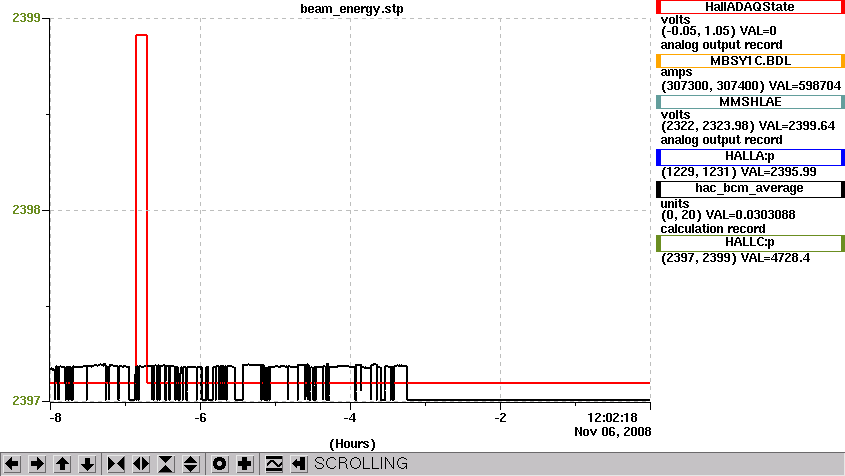Screen dimensions: 845x476
Task: Click the SCROLLING status label
Action: (x=361, y=464)
